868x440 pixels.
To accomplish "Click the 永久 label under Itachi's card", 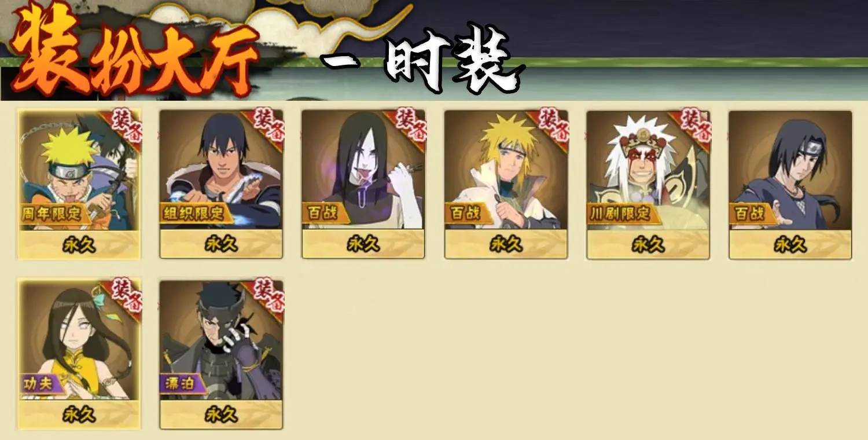I will [790, 244].
